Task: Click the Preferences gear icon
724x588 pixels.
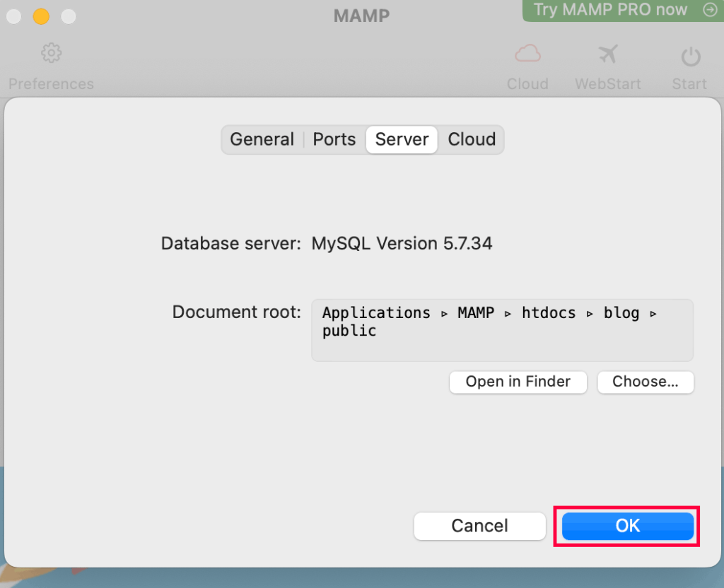Action: [x=51, y=54]
